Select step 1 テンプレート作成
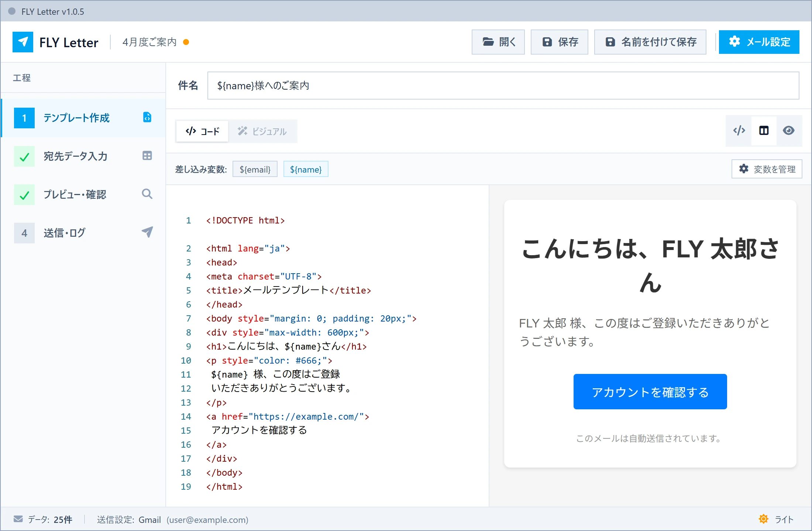812x531 pixels. 83,118
